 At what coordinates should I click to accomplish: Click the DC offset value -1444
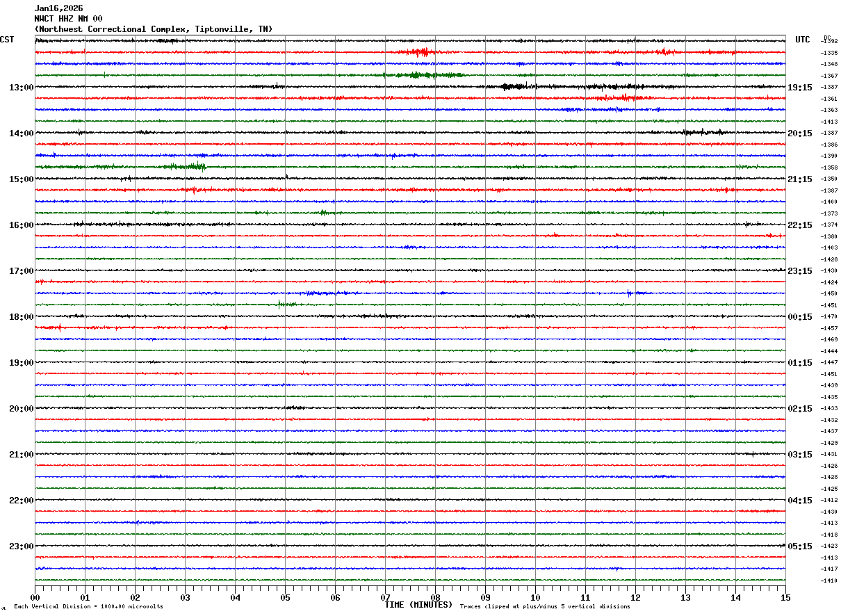828,351
